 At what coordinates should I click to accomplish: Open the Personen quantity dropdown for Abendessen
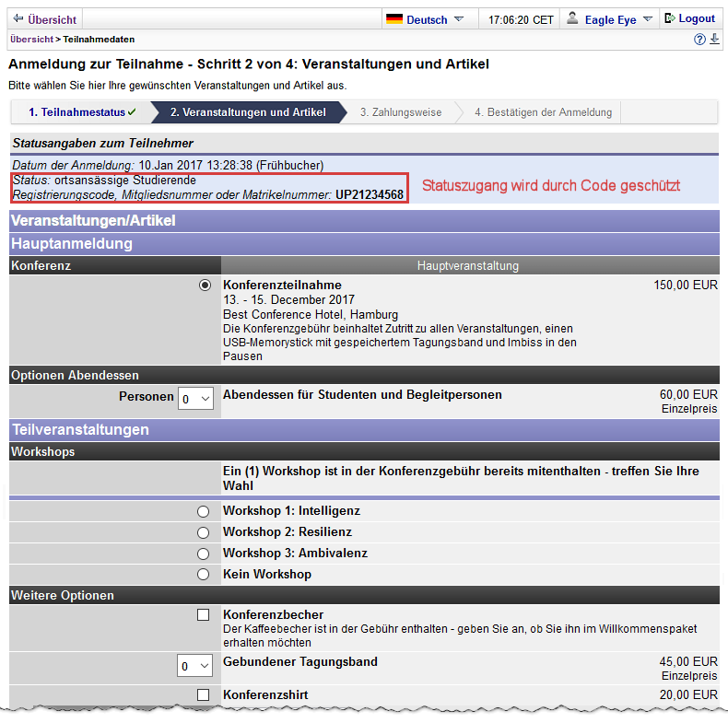click(195, 399)
